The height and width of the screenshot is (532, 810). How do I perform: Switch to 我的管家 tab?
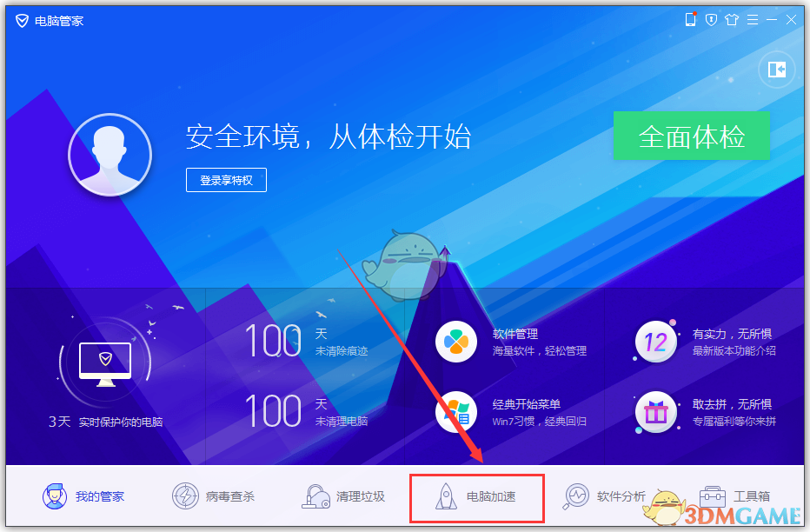[x=83, y=496]
